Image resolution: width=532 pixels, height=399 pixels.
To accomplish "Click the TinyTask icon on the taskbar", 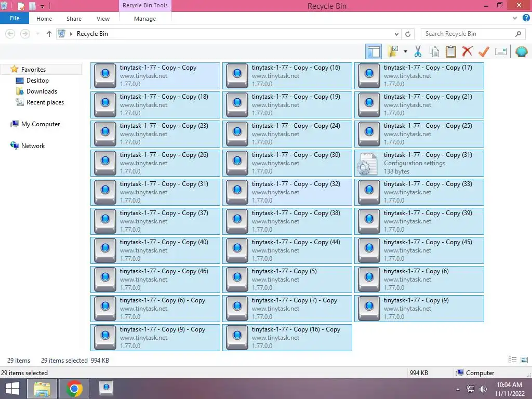I will pyautogui.click(x=106, y=389).
